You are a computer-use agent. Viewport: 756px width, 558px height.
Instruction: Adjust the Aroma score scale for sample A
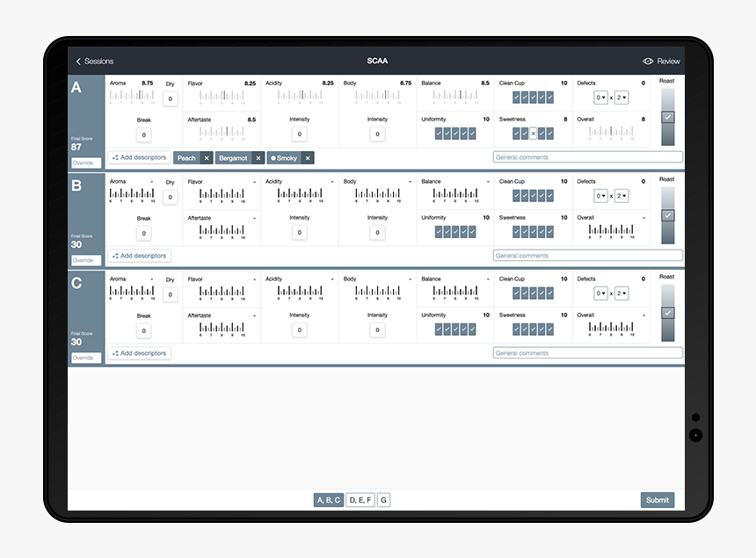(132, 96)
